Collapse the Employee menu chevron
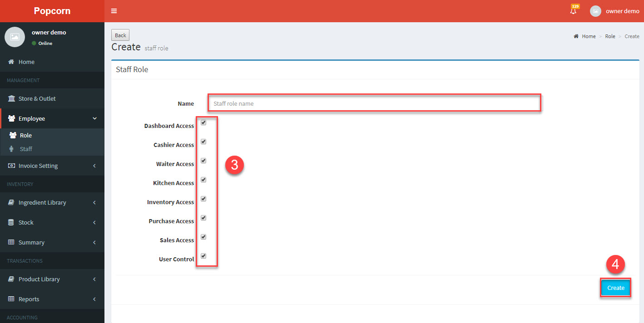 click(94, 118)
